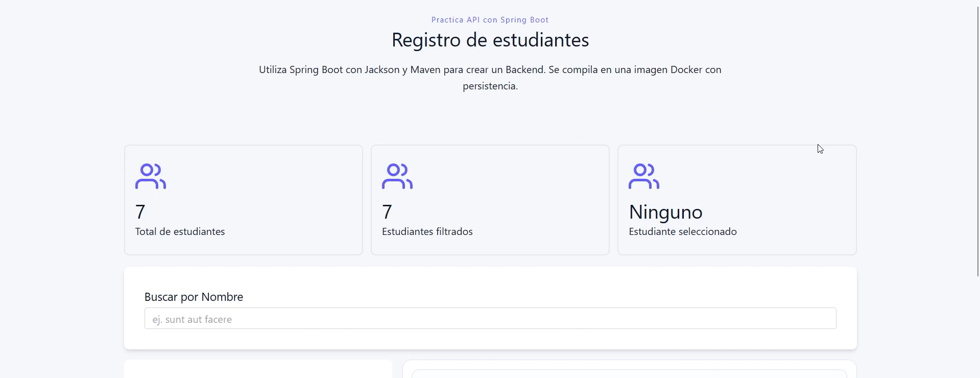Click the users icon above Total de estudiantes
Screen dimensions: 980x378
click(x=151, y=176)
